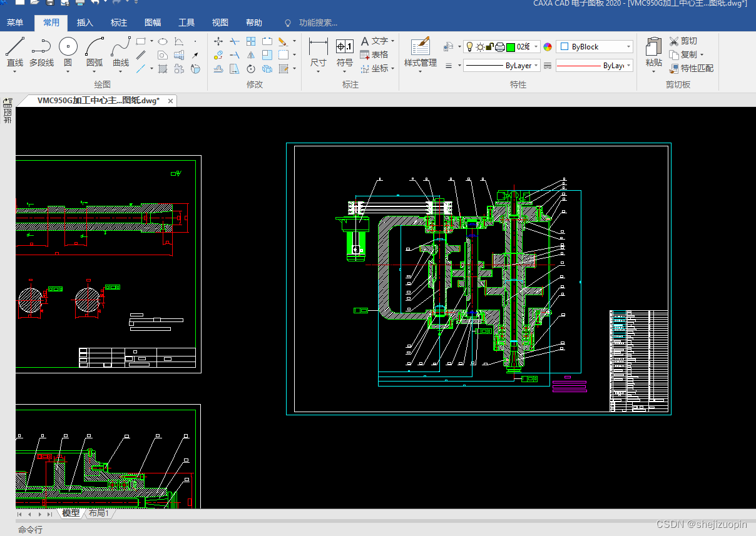Image resolution: width=756 pixels, height=536 pixels.
Task: Toggle layer print printer icon
Action: pyautogui.click(x=500, y=47)
